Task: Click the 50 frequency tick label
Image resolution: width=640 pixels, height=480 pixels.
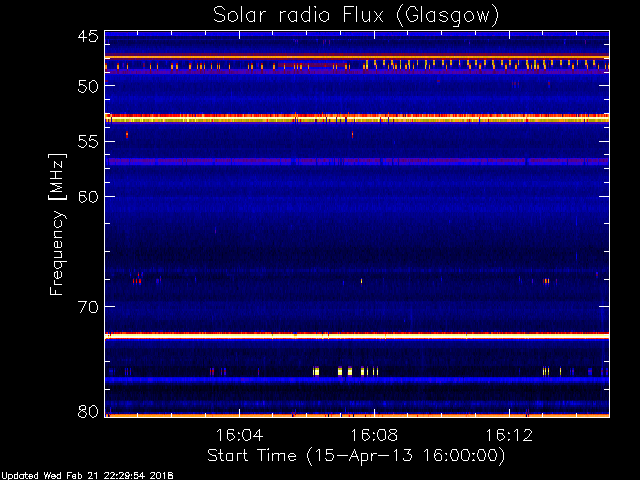Action: [x=88, y=87]
